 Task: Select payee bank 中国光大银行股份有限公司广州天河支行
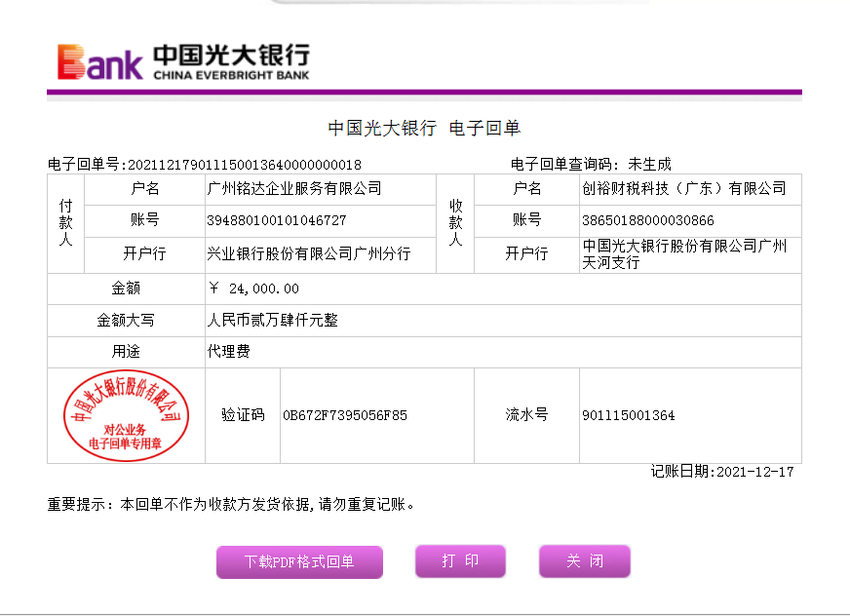pos(684,254)
